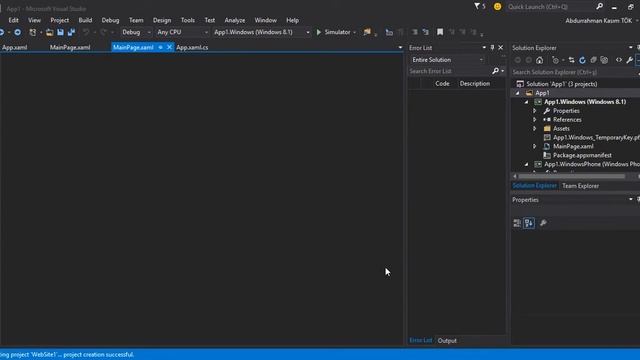The width and height of the screenshot is (640, 360).
Task: Click the New Project toolbar icon
Action: coord(33,32)
